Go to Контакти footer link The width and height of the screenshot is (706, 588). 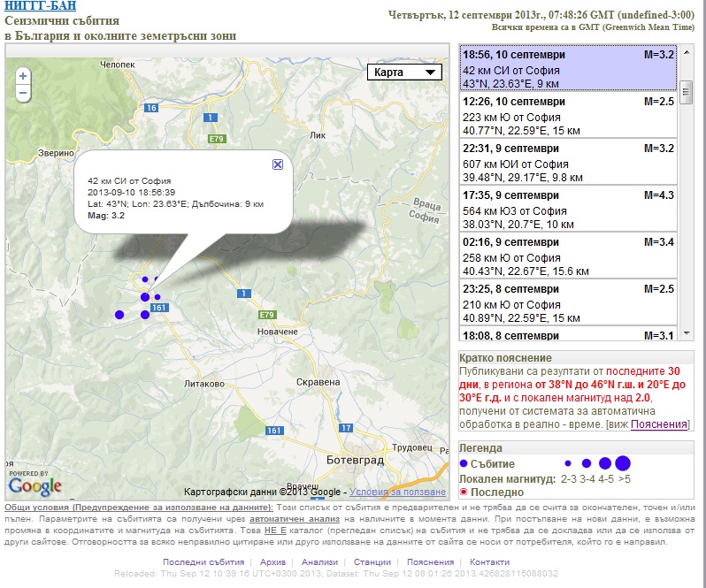489,561
